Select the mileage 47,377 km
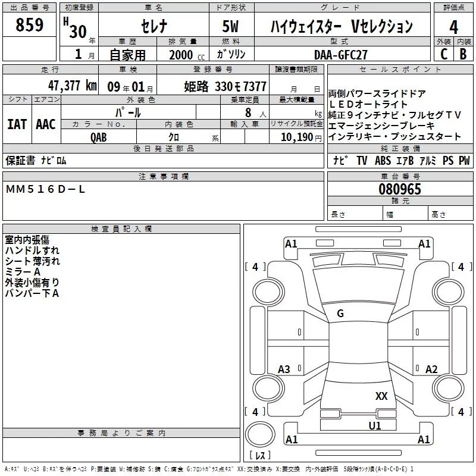 click(73, 86)
